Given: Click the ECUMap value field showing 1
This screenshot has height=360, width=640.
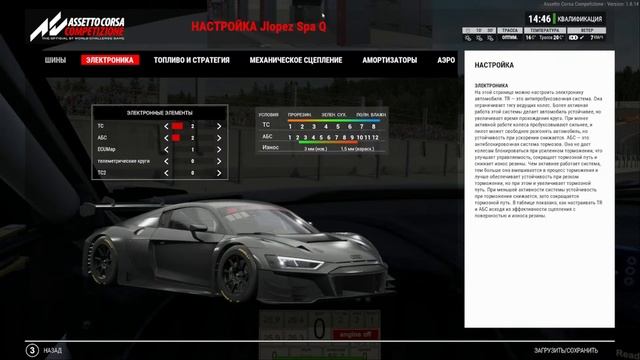Looking at the screenshot, I should tap(193, 150).
